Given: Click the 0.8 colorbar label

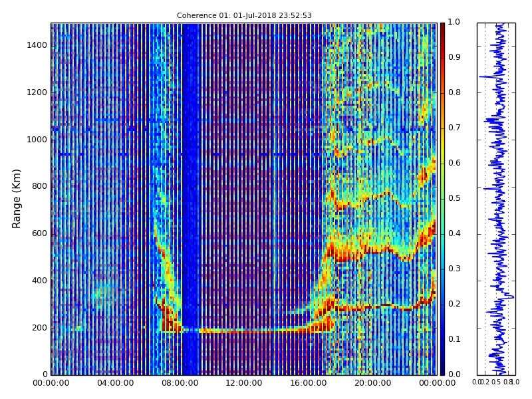Looking at the screenshot, I should (x=454, y=92).
